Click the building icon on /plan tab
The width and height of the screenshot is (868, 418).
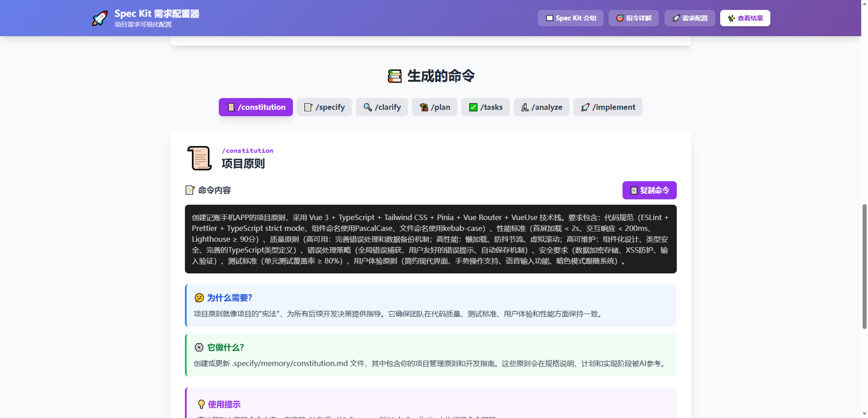tap(424, 107)
